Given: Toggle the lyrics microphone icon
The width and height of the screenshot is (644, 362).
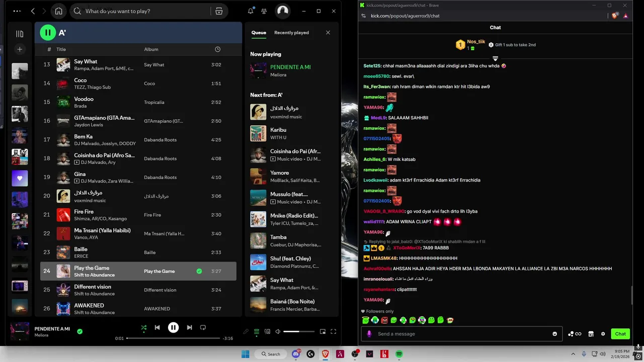Looking at the screenshot, I should coord(246,331).
